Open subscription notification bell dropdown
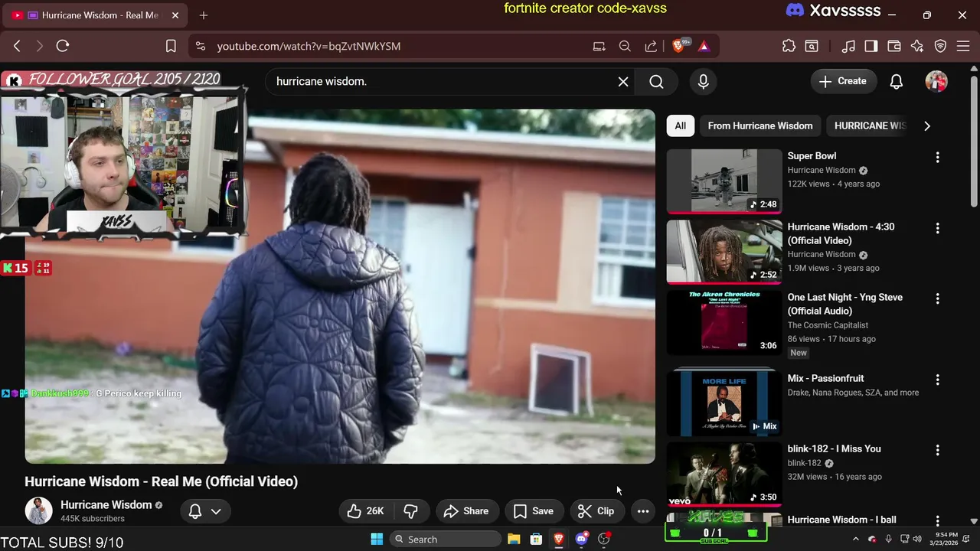 click(204, 511)
